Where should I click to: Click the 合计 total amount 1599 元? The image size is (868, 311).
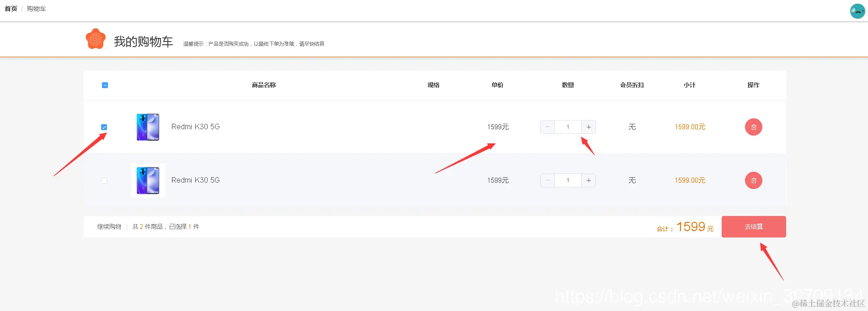[685, 227]
